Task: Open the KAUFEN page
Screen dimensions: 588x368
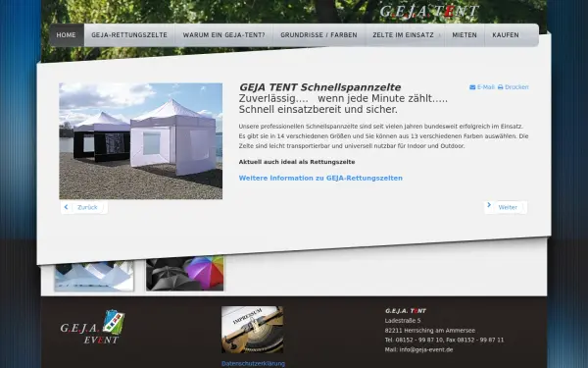Action: click(x=506, y=35)
